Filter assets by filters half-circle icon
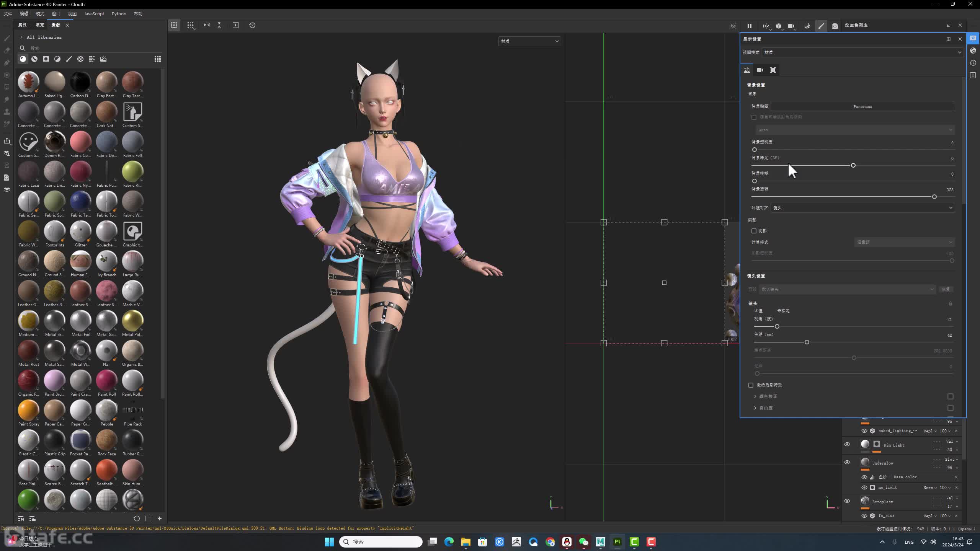The width and height of the screenshot is (980, 551). 57,59
